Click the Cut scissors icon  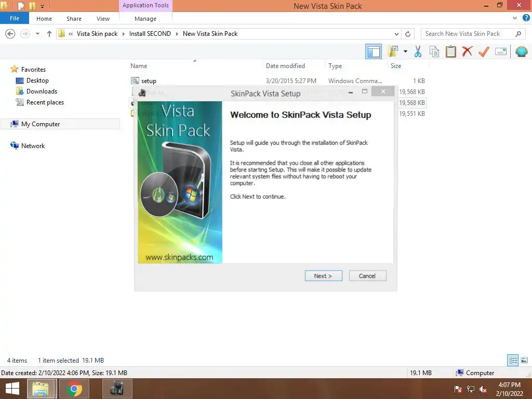pos(418,51)
